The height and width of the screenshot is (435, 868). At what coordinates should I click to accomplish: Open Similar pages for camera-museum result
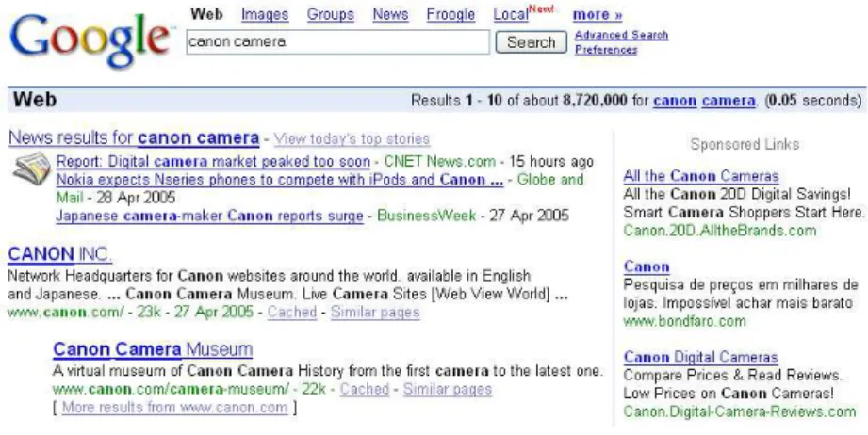pyautogui.click(x=448, y=389)
